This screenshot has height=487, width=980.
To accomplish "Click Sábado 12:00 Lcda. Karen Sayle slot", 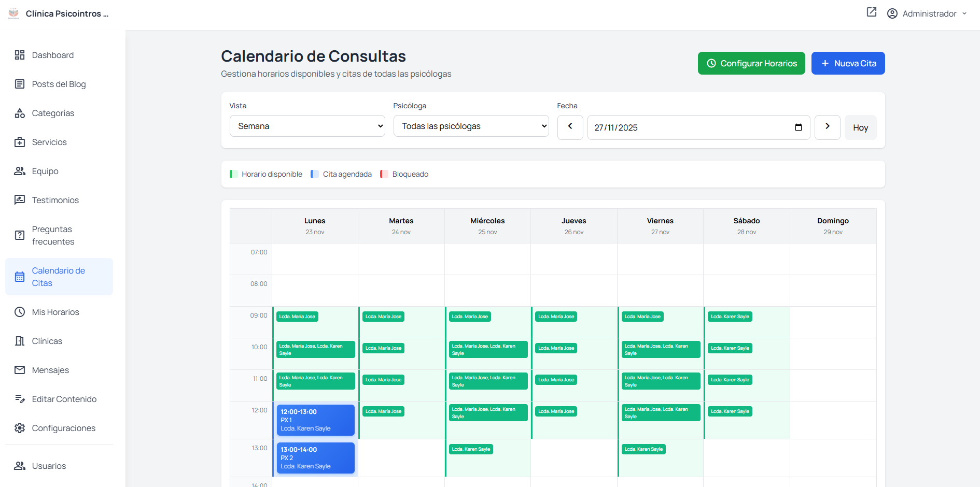I will pyautogui.click(x=730, y=411).
